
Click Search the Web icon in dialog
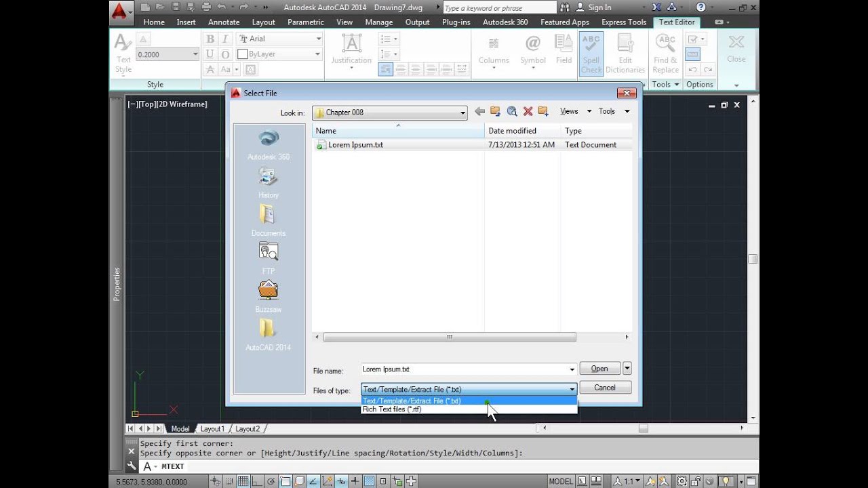tap(512, 112)
